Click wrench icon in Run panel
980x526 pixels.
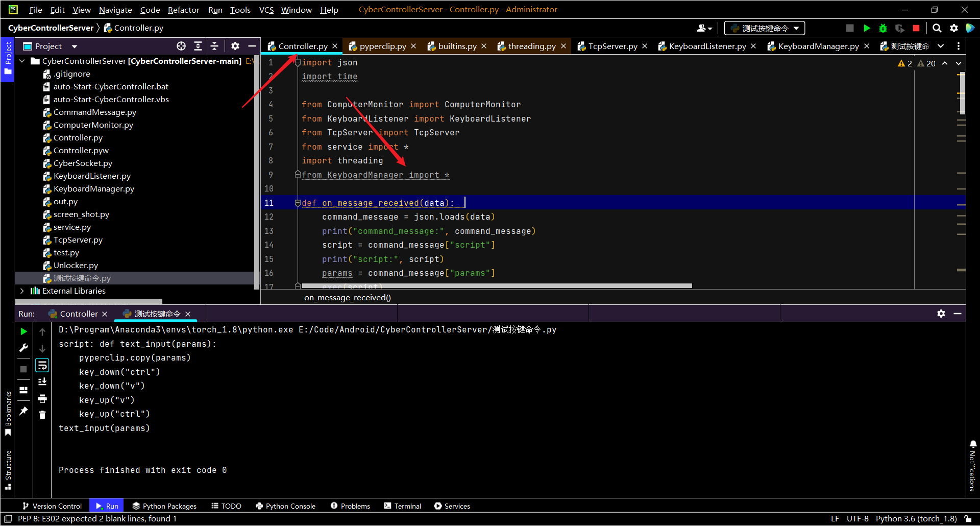pos(23,348)
